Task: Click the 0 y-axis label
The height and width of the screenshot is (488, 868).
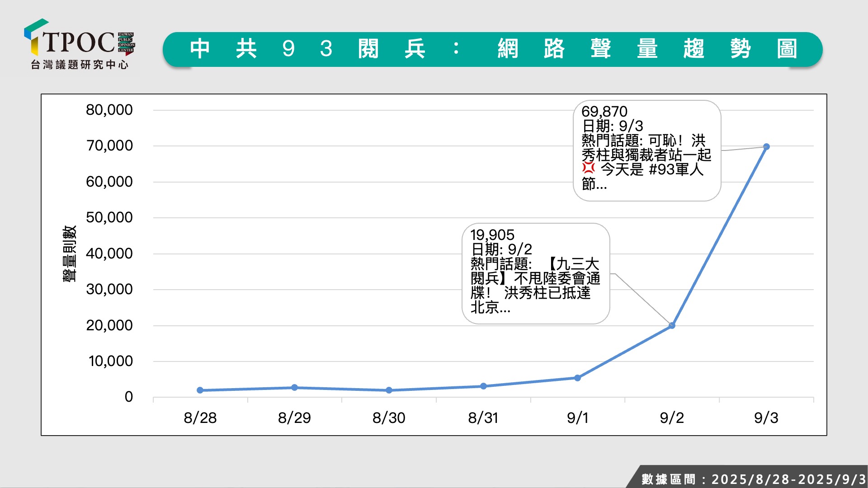Action: (x=128, y=397)
